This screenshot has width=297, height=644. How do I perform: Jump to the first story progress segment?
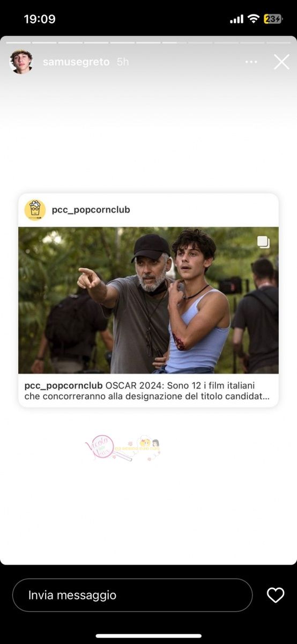pos(18,42)
